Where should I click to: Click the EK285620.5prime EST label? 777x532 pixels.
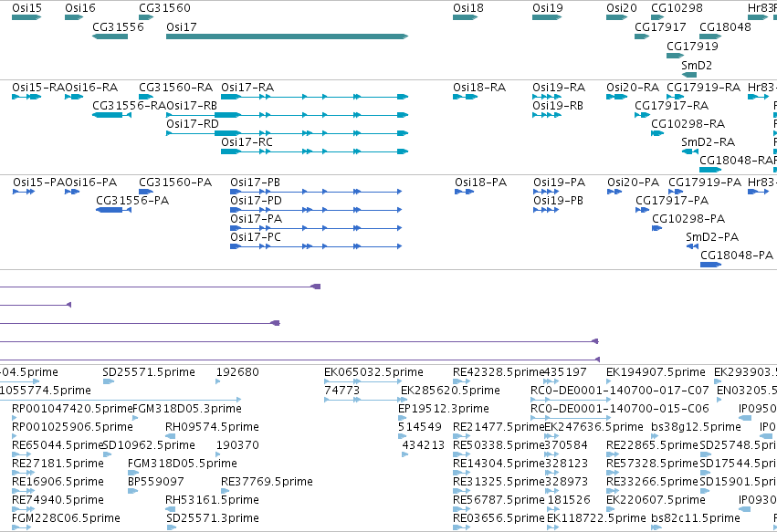450,391
